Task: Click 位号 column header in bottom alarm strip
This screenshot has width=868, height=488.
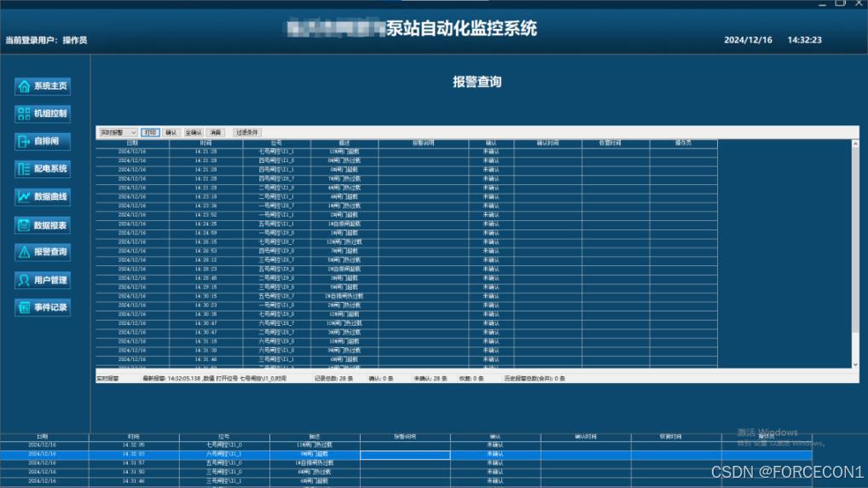Action: [224, 437]
